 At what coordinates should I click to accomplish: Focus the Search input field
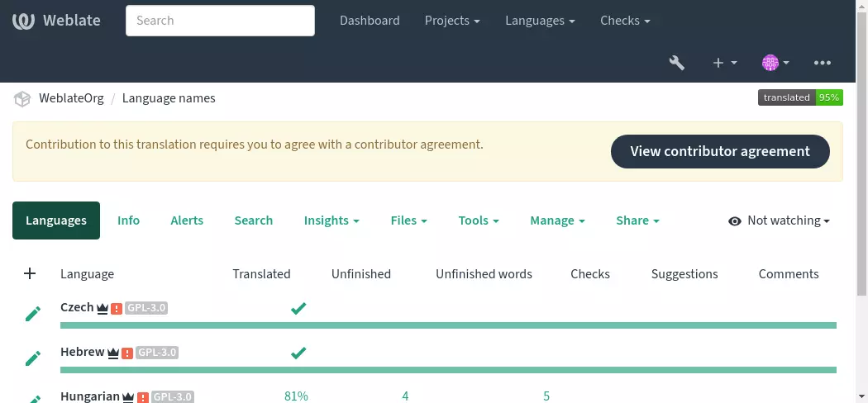point(221,21)
